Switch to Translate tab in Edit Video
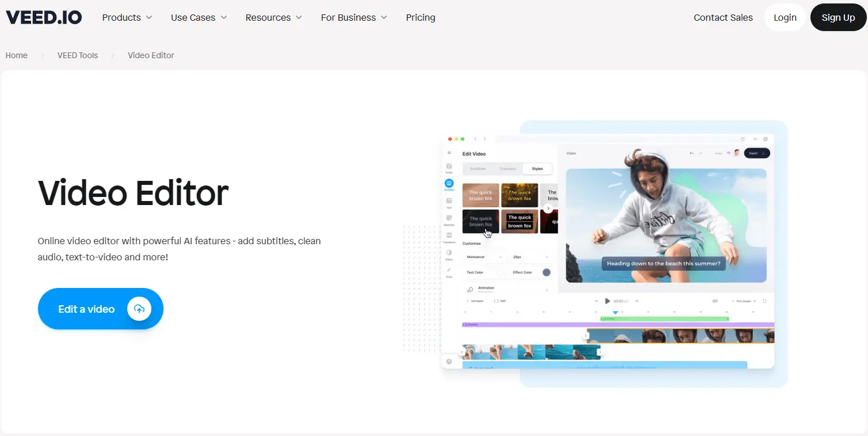This screenshot has height=436, width=868. pos(508,169)
